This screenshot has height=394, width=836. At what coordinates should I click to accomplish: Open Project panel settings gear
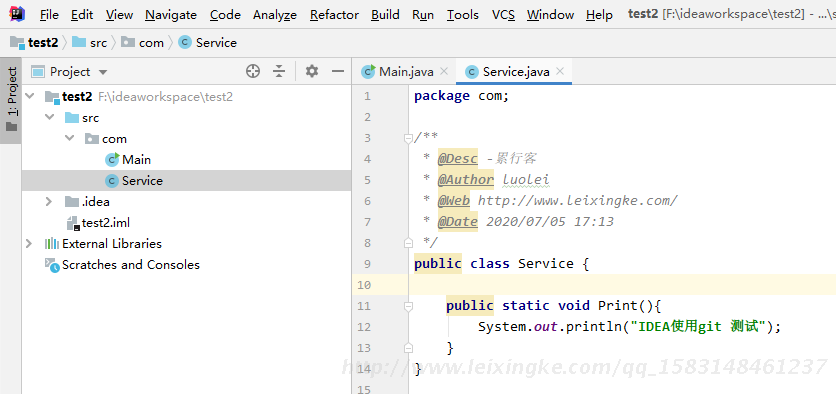pyautogui.click(x=312, y=71)
